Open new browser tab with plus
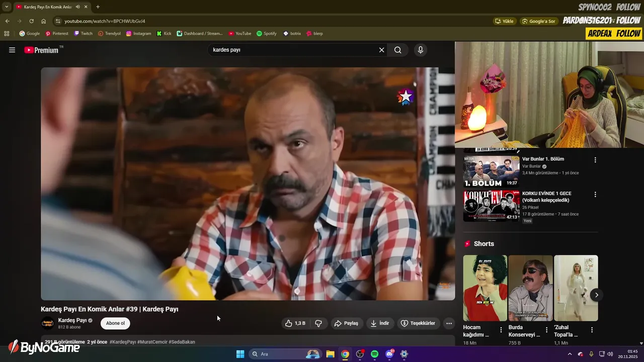Image resolution: width=644 pixels, height=362 pixels. (98, 7)
